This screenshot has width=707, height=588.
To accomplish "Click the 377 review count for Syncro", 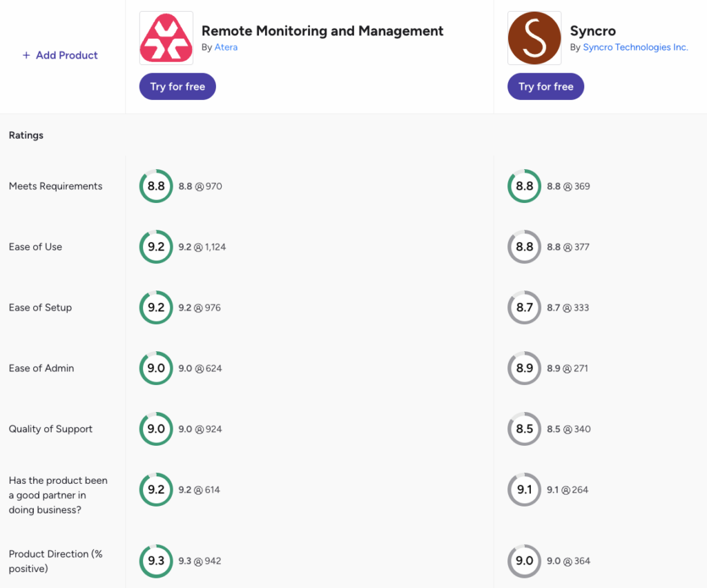I will pyautogui.click(x=581, y=247).
